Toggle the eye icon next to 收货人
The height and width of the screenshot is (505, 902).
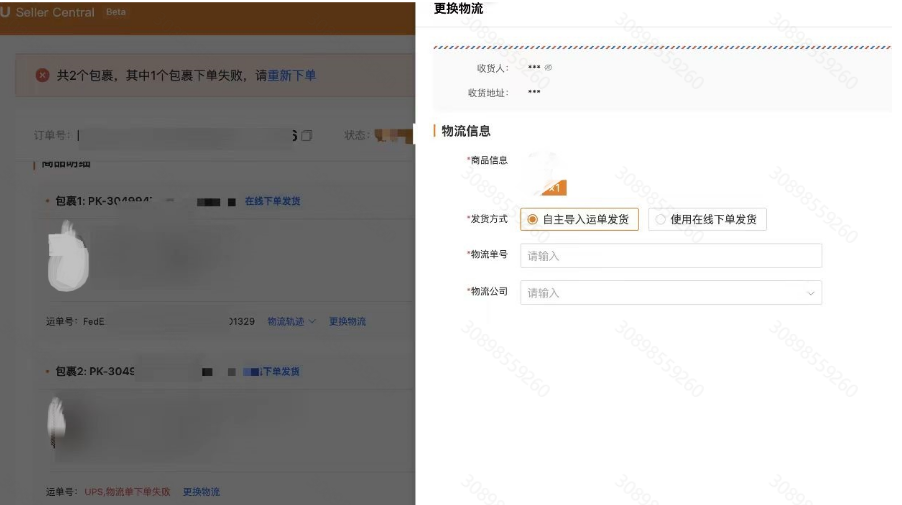click(548, 68)
